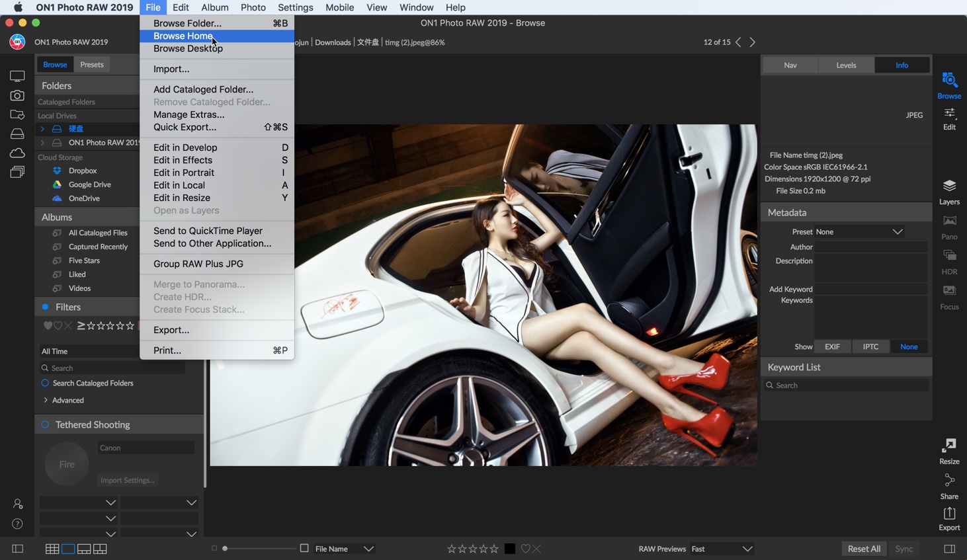Toggle the liked heart filter
The image size is (967, 560).
[48, 326]
